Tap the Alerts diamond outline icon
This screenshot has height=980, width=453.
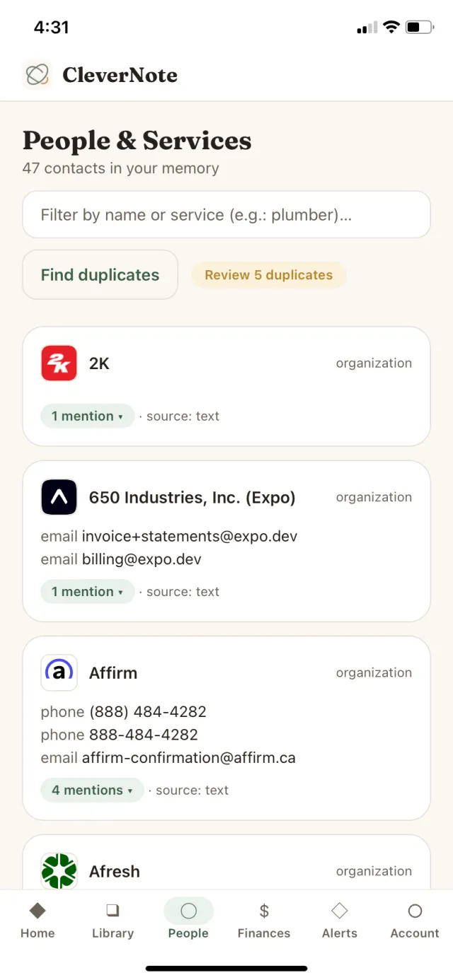(x=340, y=910)
